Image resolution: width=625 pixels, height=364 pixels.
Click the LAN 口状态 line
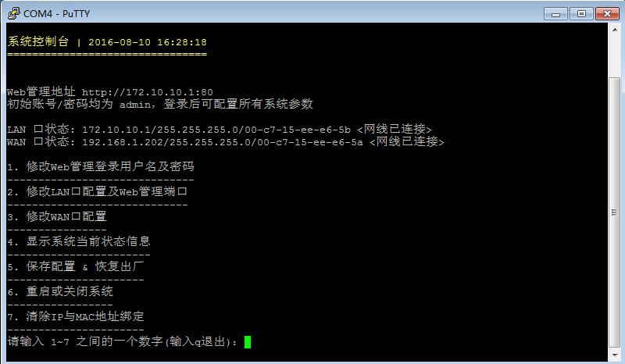[220, 130]
